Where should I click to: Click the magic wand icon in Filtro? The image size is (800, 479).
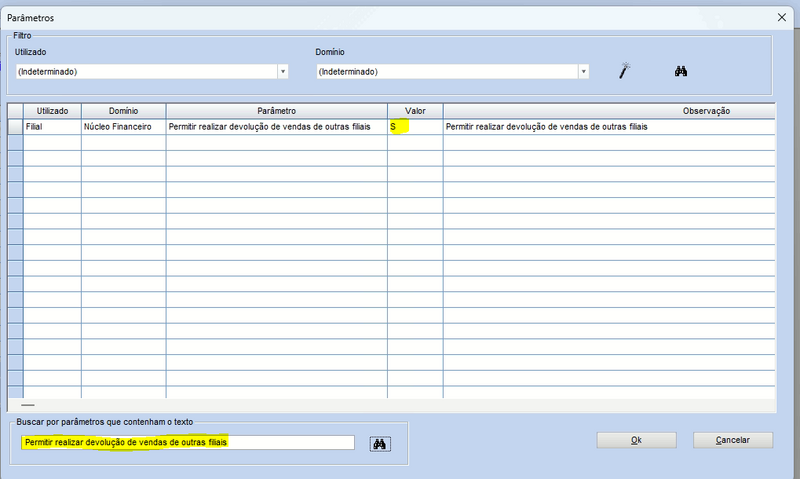click(x=625, y=71)
